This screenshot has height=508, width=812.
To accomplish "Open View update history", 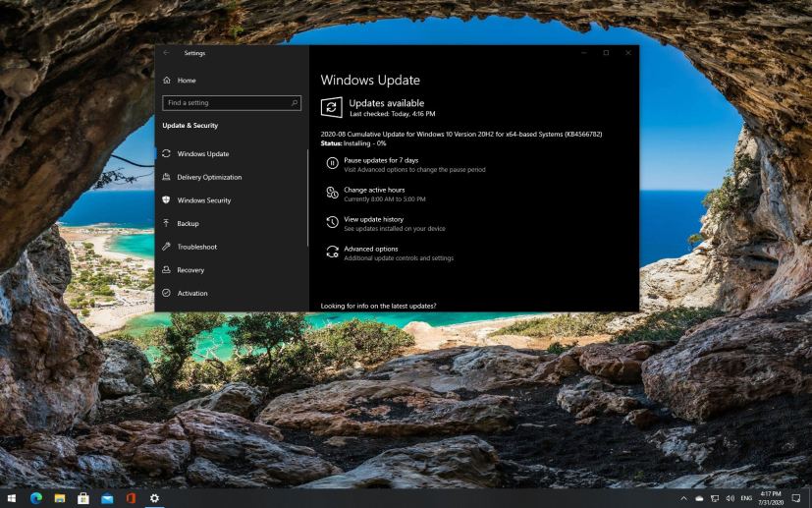I will pos(373,220).
